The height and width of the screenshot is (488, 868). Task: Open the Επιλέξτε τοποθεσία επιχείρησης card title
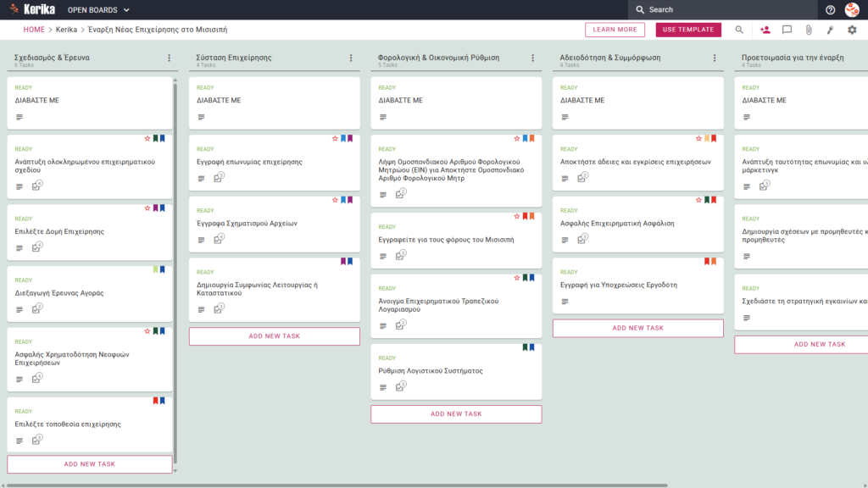click(68, 424)
